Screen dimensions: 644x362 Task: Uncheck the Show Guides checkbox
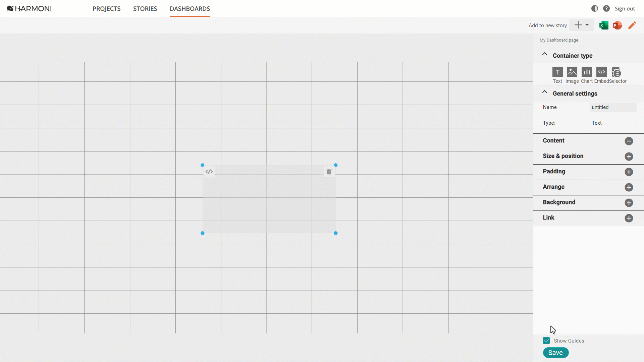[x=546, y=341]
